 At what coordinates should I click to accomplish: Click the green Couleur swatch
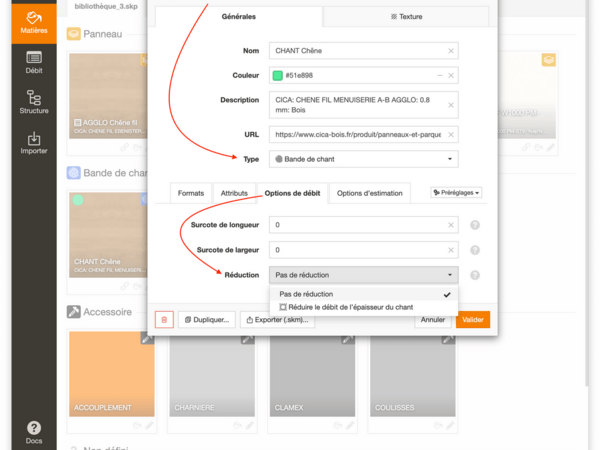[x=278, y=75]
